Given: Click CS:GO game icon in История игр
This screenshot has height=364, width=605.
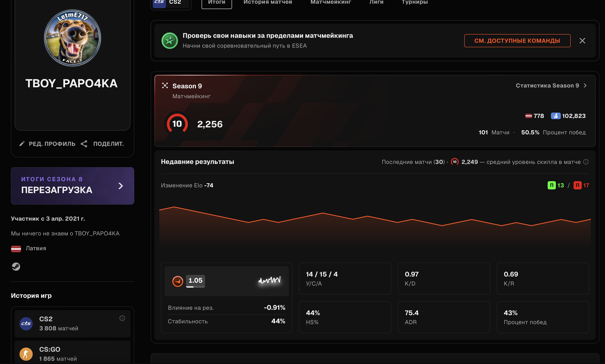Looking at the screenshot, I should (26, 354).
